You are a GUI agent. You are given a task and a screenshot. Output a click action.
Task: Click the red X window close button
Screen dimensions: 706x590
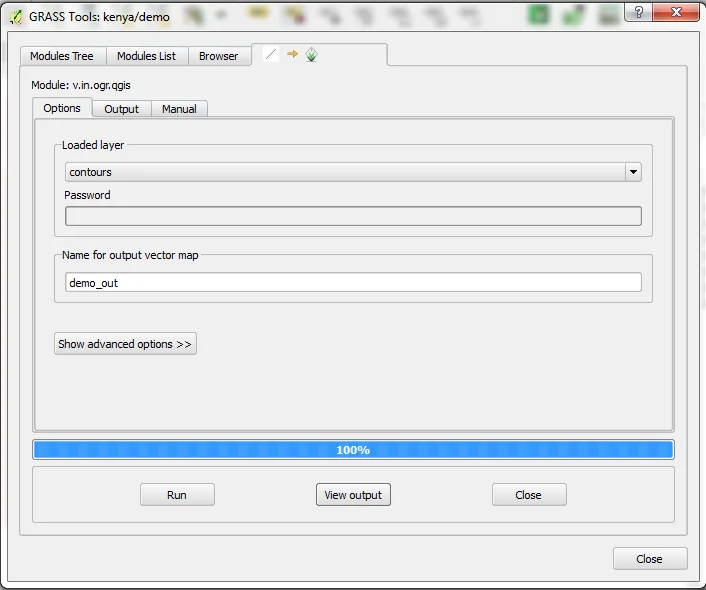click(676, 12)
